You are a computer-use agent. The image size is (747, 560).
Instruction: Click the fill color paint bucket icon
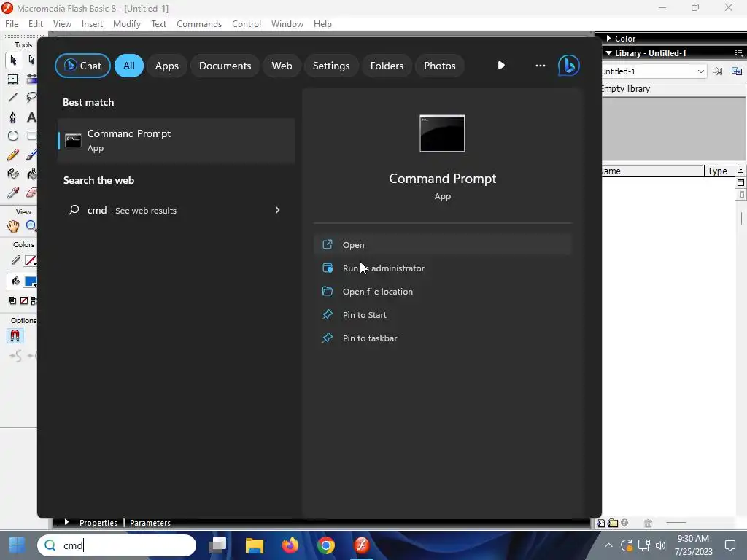tap(15, 281)
